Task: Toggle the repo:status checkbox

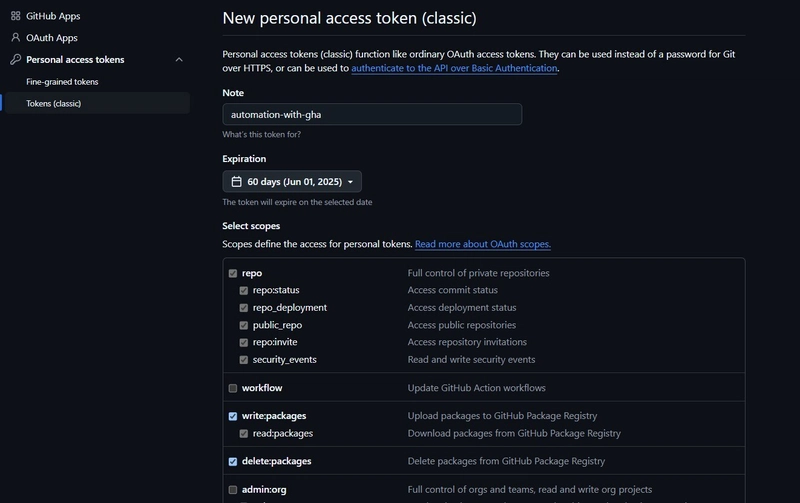Action: coord(244,291)
